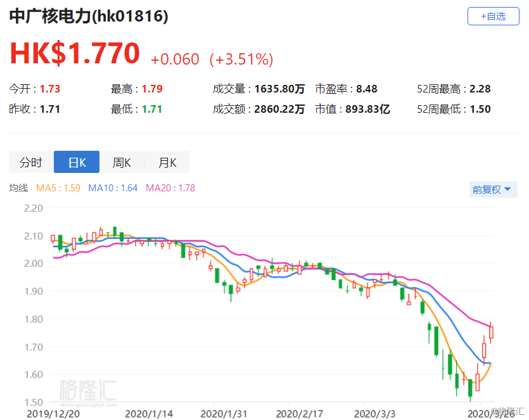Click the stock title 中广核电力(hk01816)
Image resolution: width=529 pixels, height=420 pixels.
89,16
